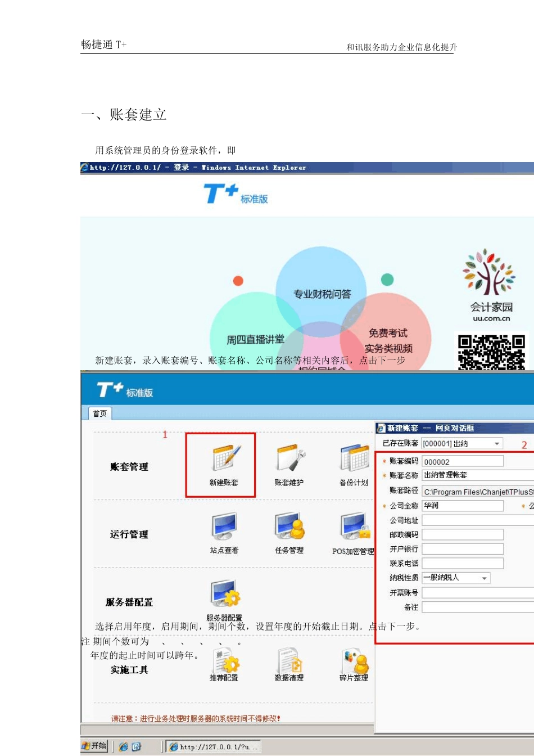Click the red 请注意 warning text
The height and width of the screenshot is (756, 534).
[x=196, y=718]
